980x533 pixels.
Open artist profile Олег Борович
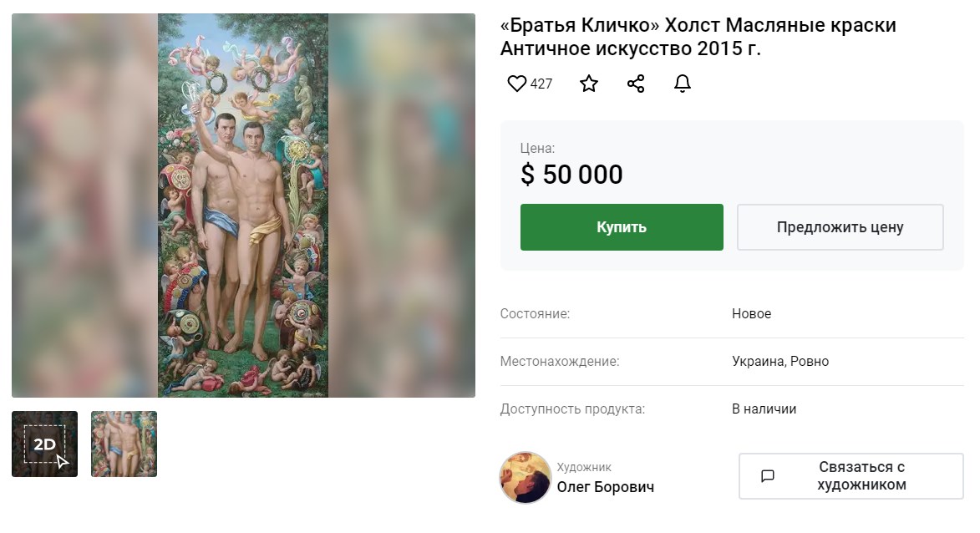tap(606, 487)
